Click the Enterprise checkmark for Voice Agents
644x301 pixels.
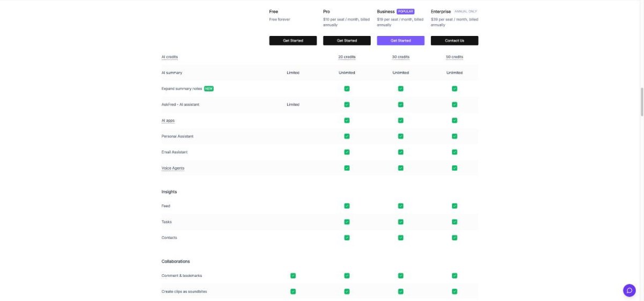click(x=454, y=168)
